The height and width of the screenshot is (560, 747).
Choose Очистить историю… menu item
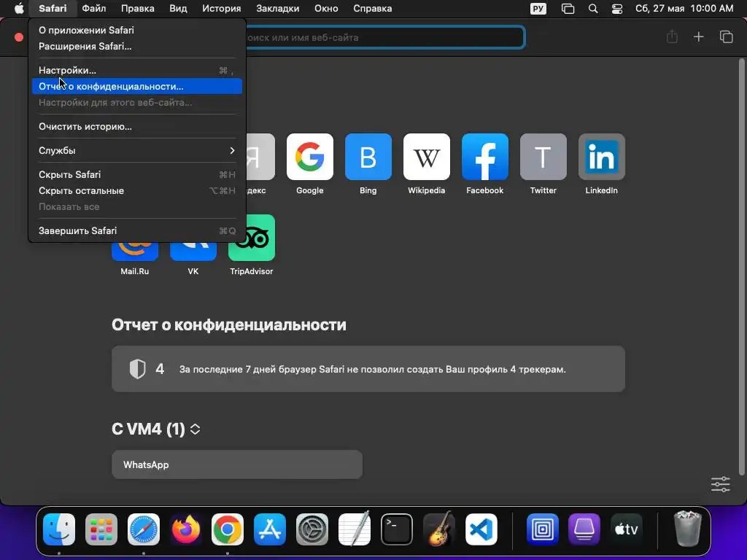136,127
